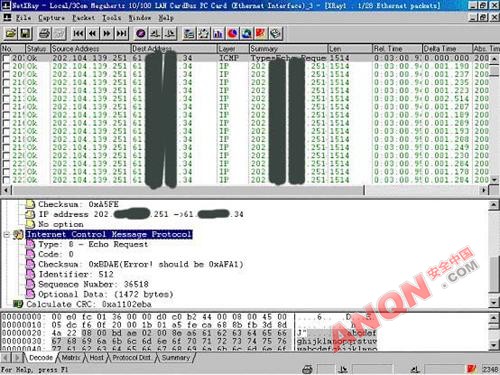
Task: Tick the checkbox of the second packet row
Action: click(x=6, y=66)
